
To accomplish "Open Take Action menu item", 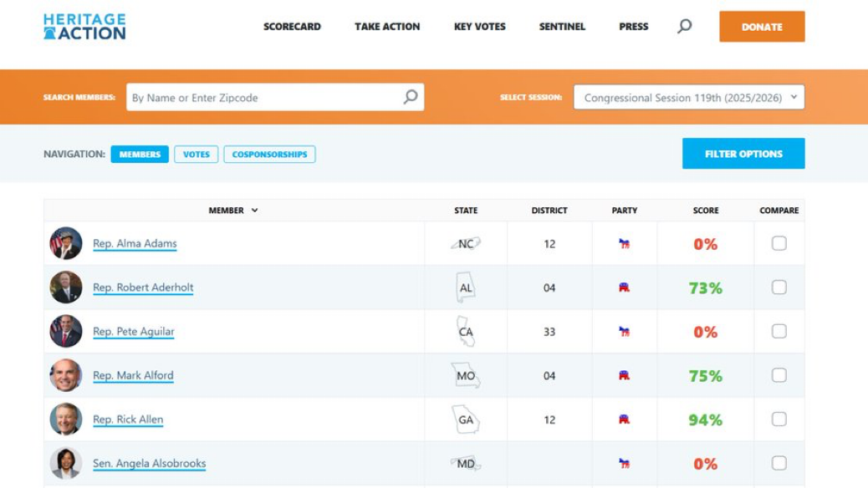I will [x=387, y=27].
